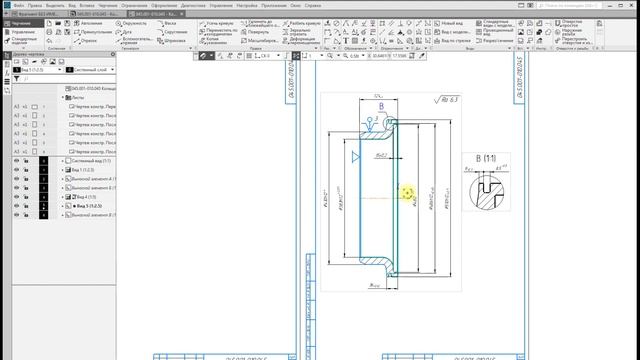The width and height of the screenshot is (640, 360).
Task: Toggle the lock icon of Вид 5 row
Action: [26, 206]
